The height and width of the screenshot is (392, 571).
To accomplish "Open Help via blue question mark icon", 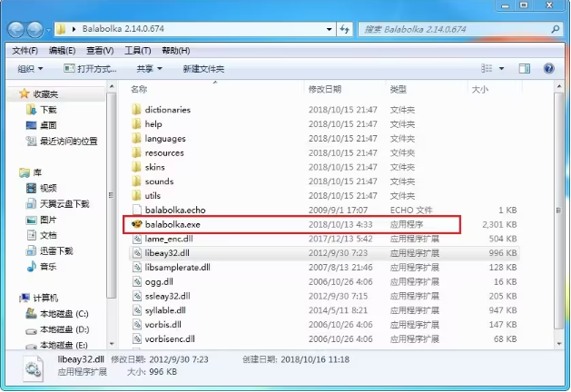I will tap(549, 68).
